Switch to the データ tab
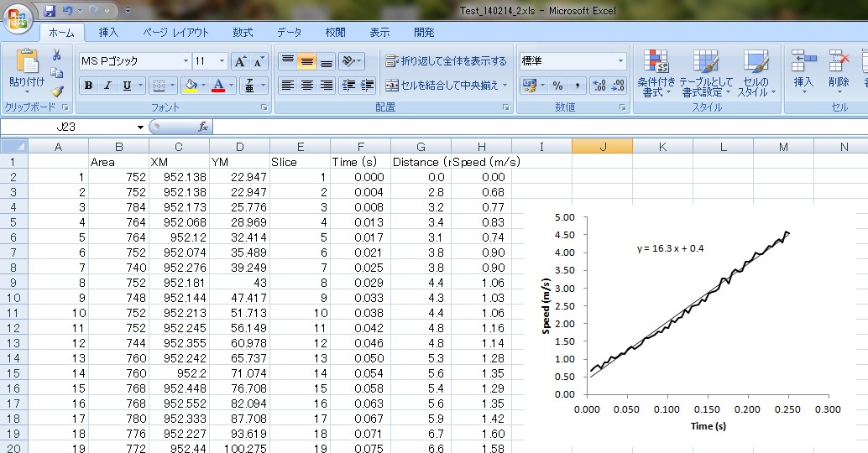This screenshot has width=868, height=453. 290,33
